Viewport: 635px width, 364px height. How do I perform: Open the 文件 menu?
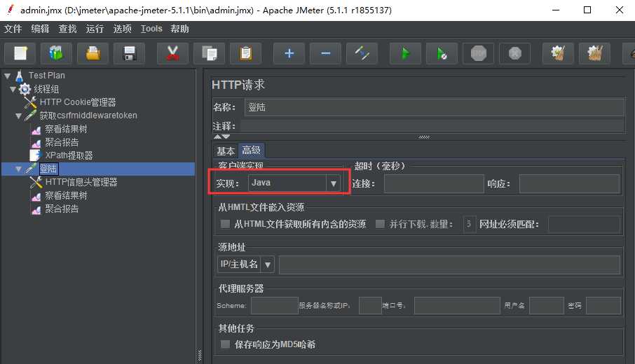13,29
